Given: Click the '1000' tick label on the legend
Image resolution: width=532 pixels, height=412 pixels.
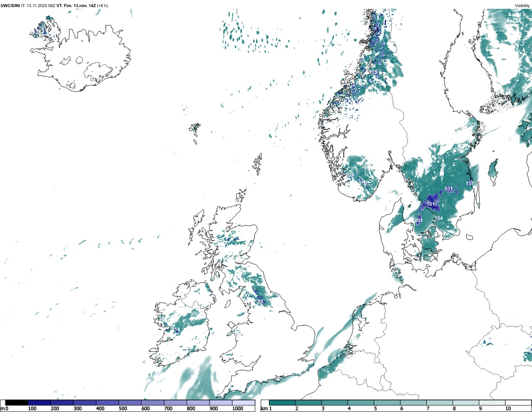Looking at the screenshot, I should point(238,409).
